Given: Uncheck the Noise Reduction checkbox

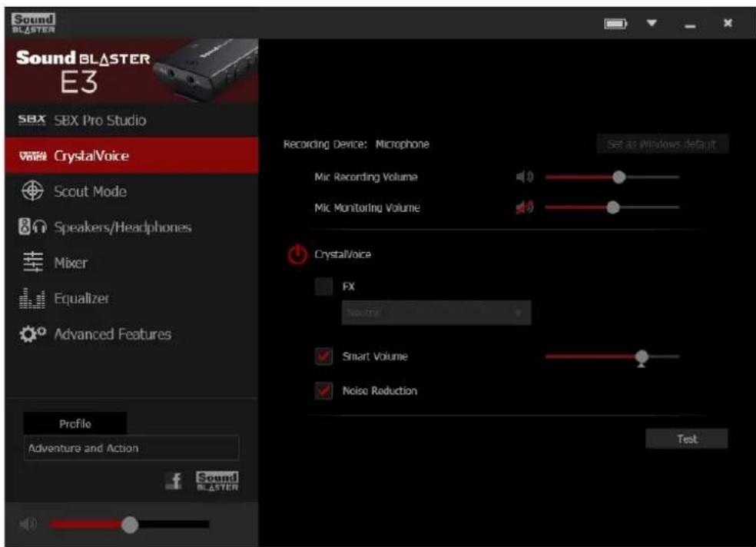Looking at the screenshot, I should click(x=323, y=390).
